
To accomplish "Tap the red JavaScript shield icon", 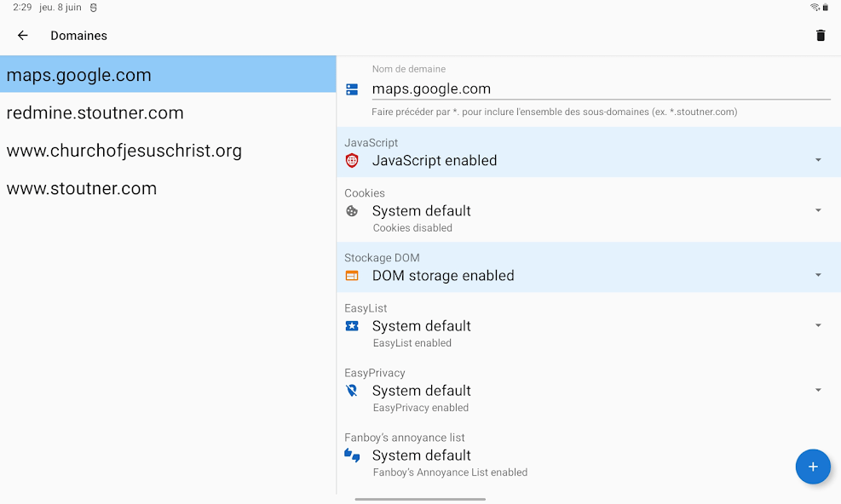I will (352, 160).
